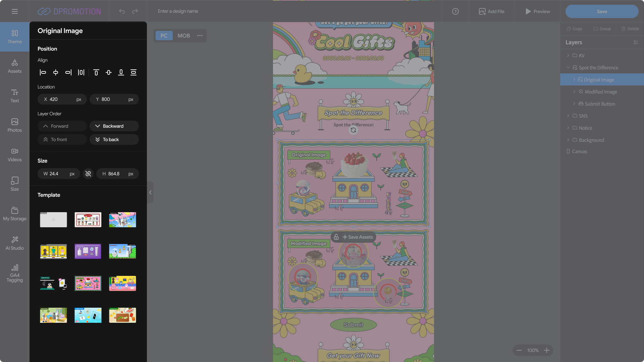644x362 pixels.
Task: Expand the KV layer folder
Action: coord(568,55)
